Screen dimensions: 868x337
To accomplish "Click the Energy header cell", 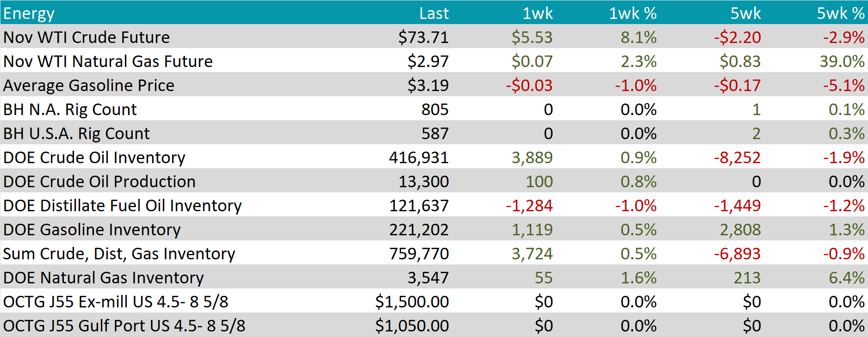I will pos(29,13).
